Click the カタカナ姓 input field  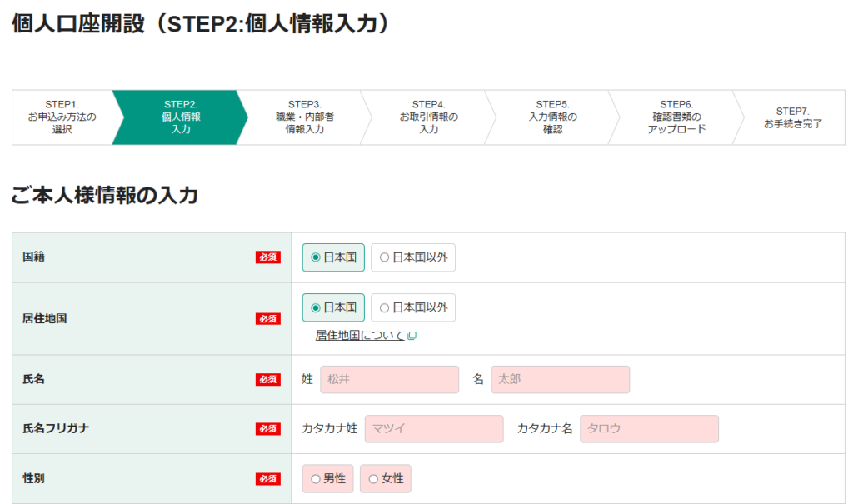pos(433,428)
